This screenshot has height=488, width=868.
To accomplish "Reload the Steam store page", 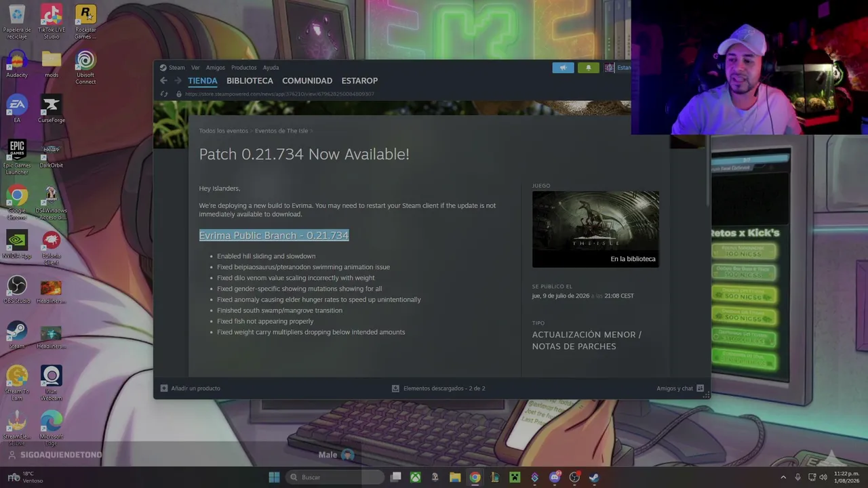I will [x=164, y=94].
